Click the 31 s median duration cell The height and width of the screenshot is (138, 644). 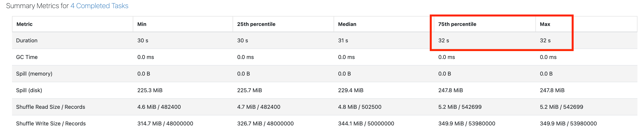tap(343, 40)
